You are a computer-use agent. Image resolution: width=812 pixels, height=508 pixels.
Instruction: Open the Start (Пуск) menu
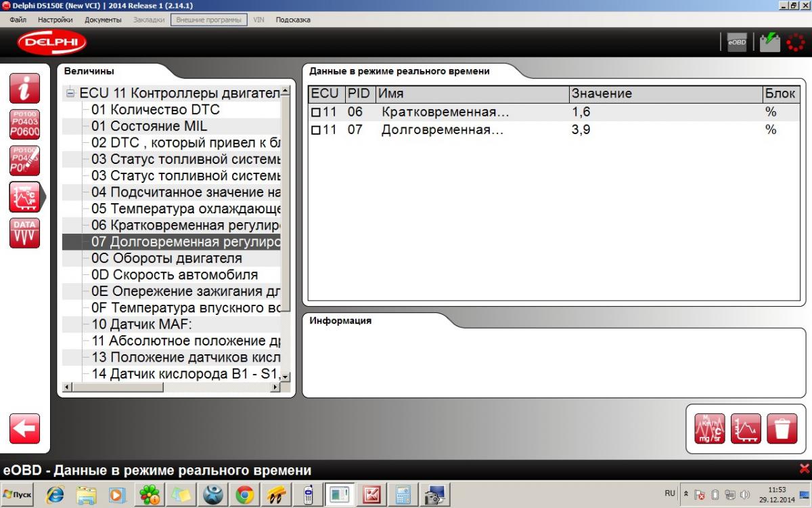click(x=18, y=495)
